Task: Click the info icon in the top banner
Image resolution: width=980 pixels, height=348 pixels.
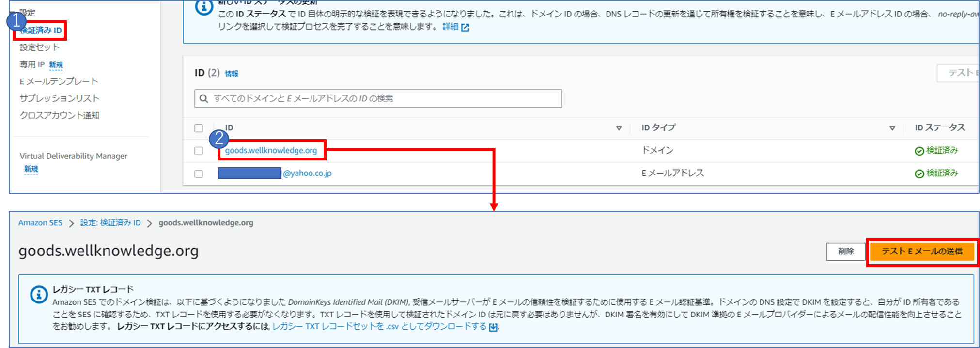Action: coord(204,7)
